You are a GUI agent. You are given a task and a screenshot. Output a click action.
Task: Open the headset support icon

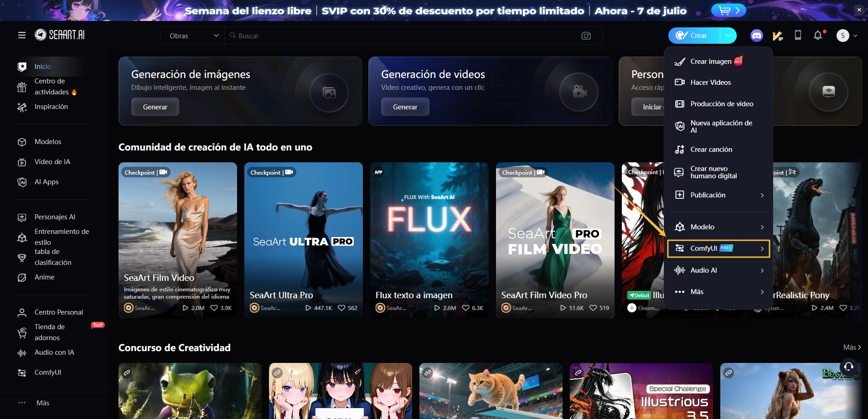tap(848, 366)
